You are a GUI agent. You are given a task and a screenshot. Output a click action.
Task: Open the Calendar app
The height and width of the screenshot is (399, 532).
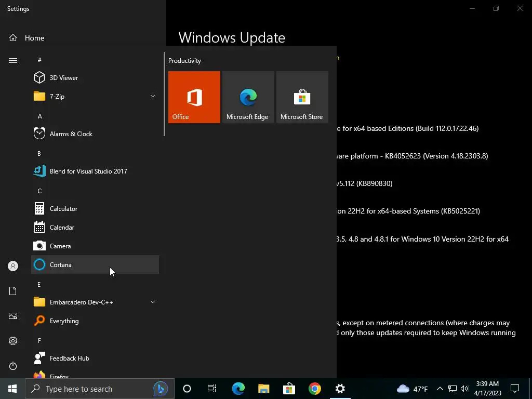[95, 228]
